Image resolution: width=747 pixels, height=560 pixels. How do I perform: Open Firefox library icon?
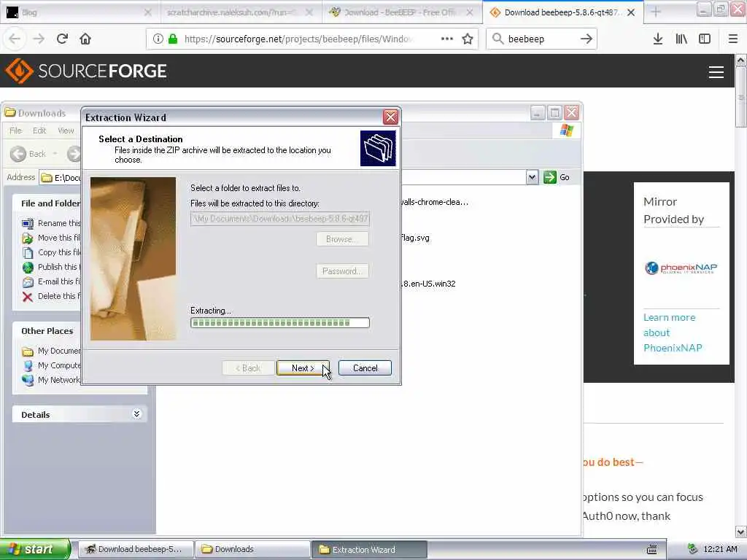(681, 39)
